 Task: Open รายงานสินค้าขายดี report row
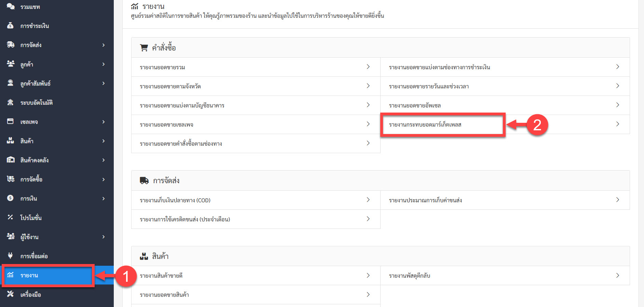tap(161, 276)
